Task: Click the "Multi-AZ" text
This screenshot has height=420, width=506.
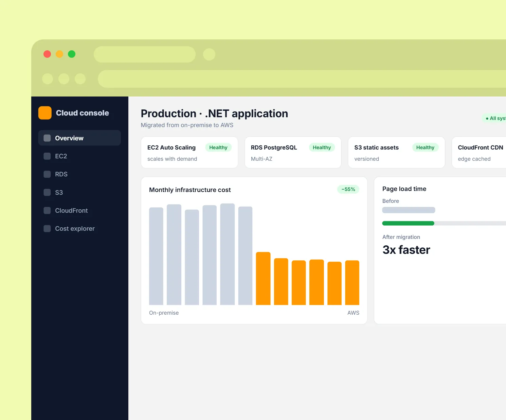Action: coord(261,159)
